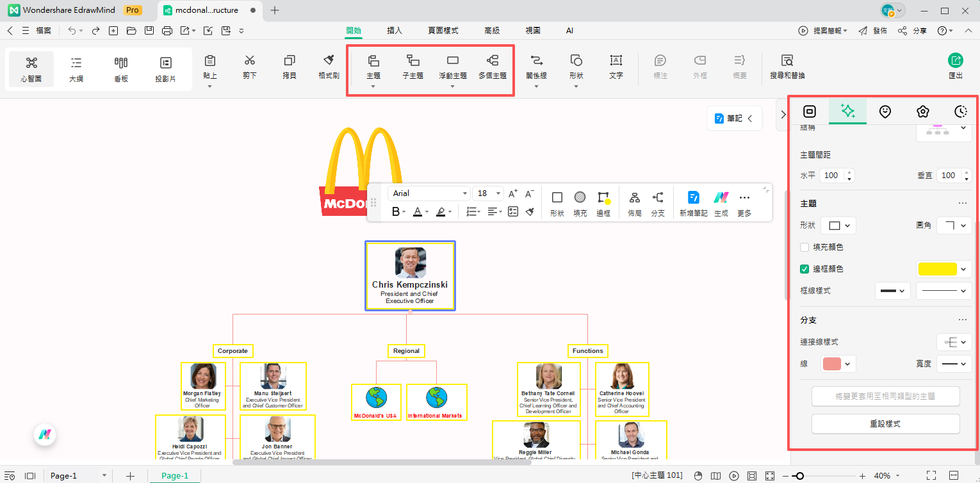This screenshot has height=483, width=980.
Task: Expand the 連接線樣式 connector style dropdown
Action: [x=954, y=342]
